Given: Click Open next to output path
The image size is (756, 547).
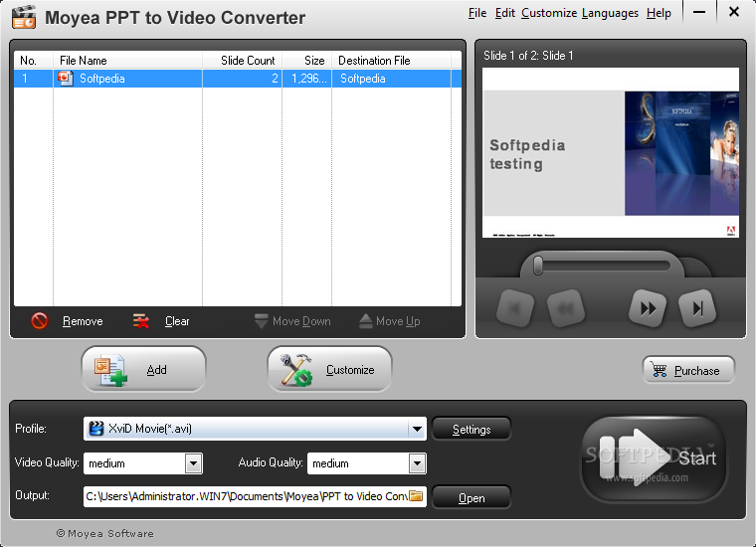Looking at the screenshot, I should coord(472,498).
